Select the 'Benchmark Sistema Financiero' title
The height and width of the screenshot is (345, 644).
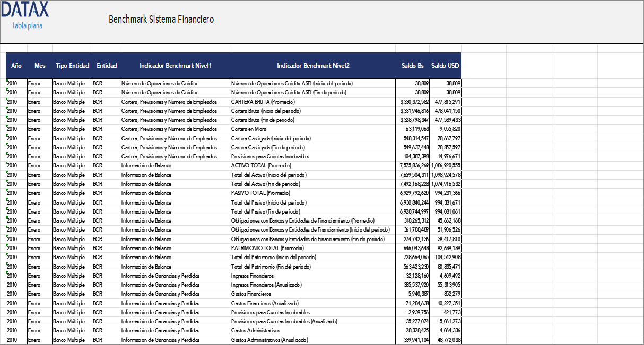161,20
